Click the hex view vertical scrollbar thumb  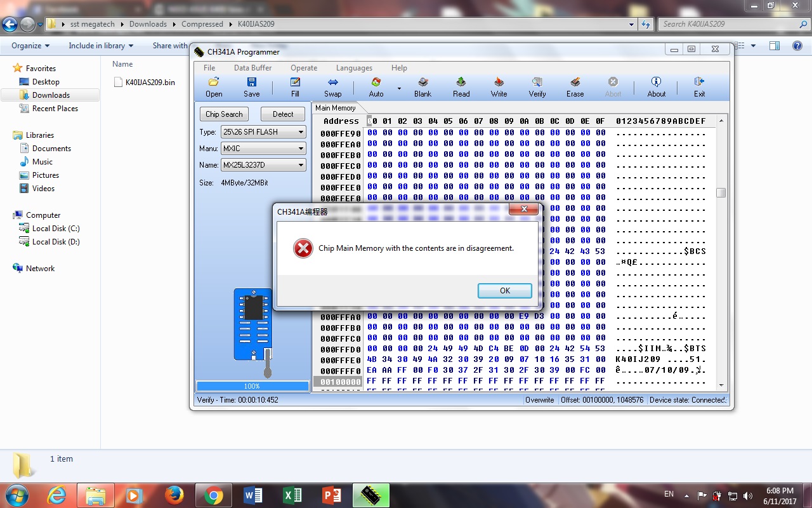coord(721,193)
